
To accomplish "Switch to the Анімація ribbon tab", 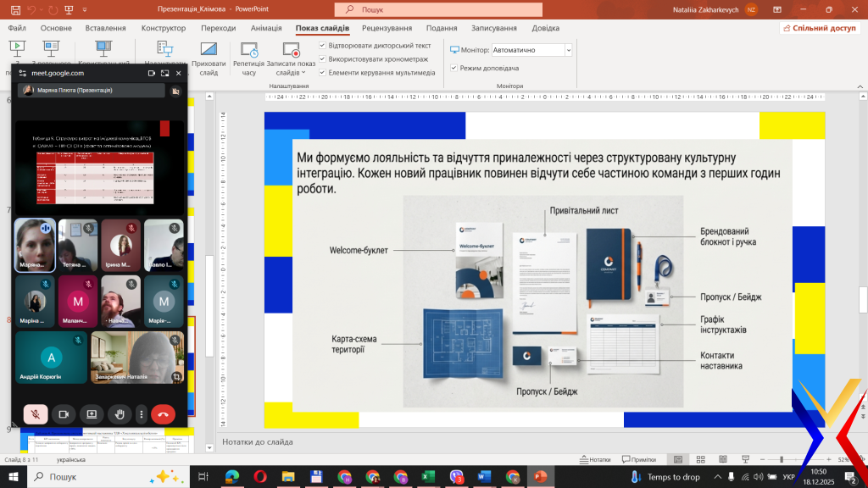I will point(265,28).
